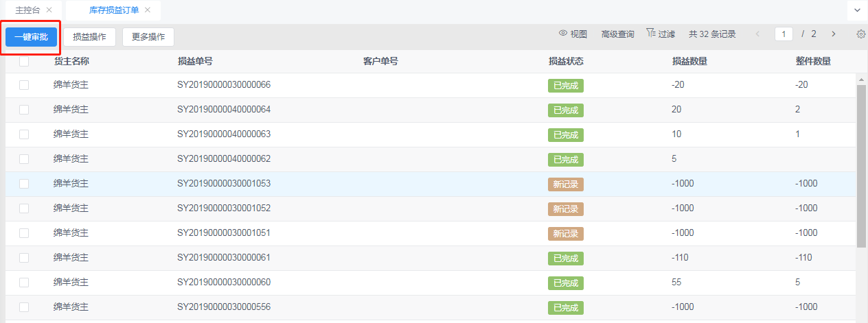Image resolution: width=868 pixels, height=323 pixels.
Task: Close the 主控台 tab
Action: click(x=49, y=10)
